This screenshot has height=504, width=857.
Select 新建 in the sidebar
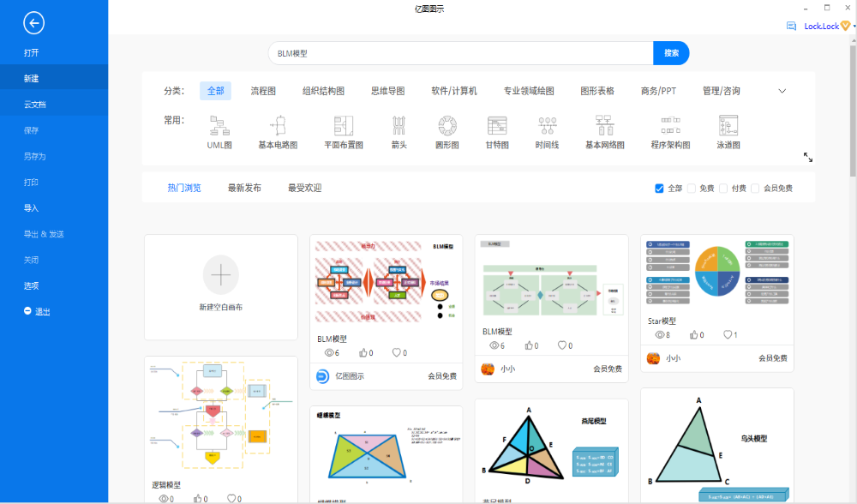[x=54, y=78]
